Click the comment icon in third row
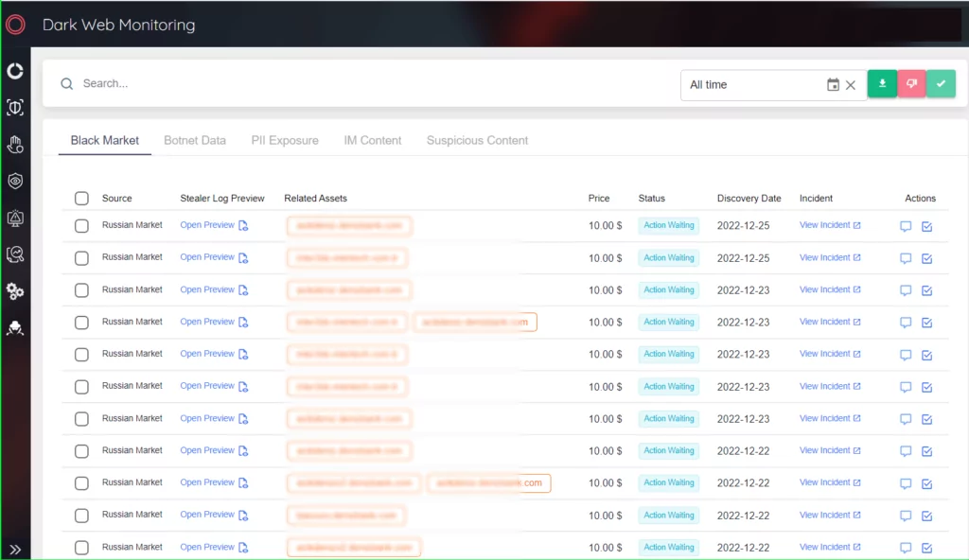 (906, 290)
